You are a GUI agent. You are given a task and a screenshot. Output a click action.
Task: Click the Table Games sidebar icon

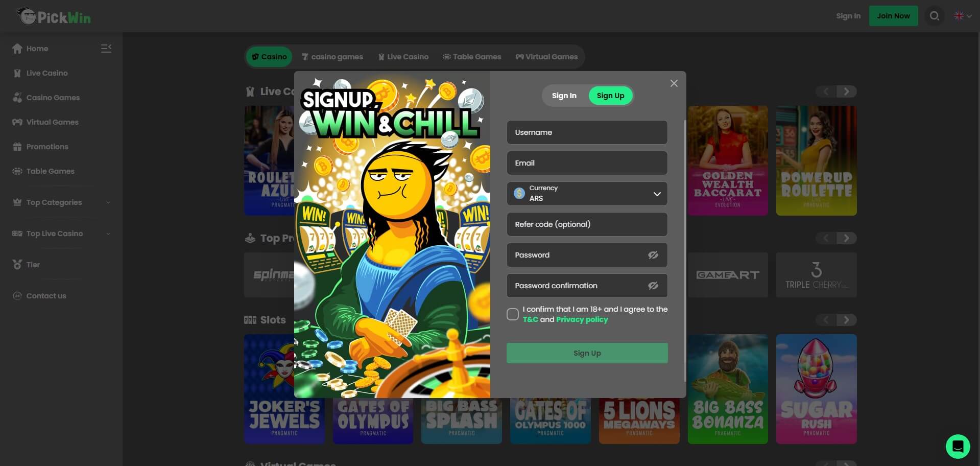[x=17, y=171]
